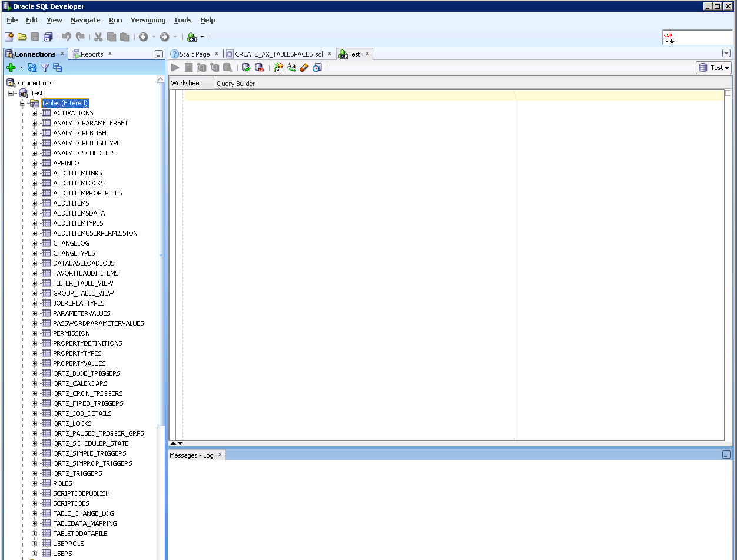
Task: Minimize the Connections panel
Action: pos(159,54)
